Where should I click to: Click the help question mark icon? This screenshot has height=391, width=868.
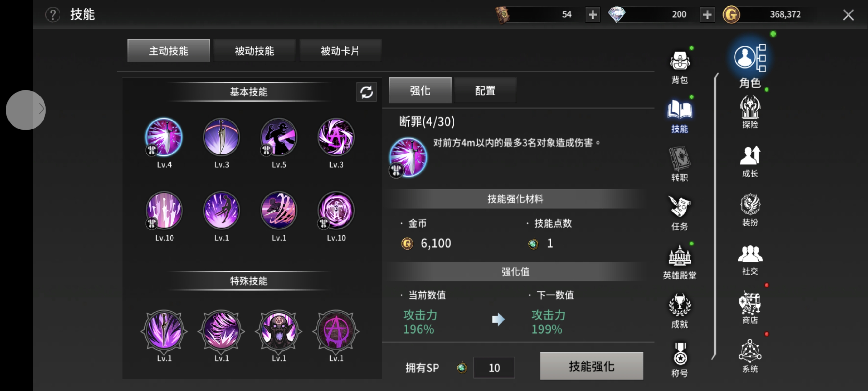[53, 14]
